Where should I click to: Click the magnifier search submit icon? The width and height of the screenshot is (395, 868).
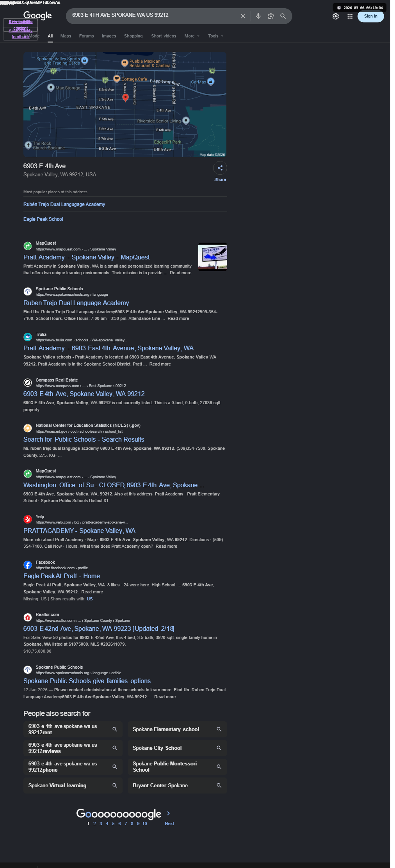click(283, 16)
